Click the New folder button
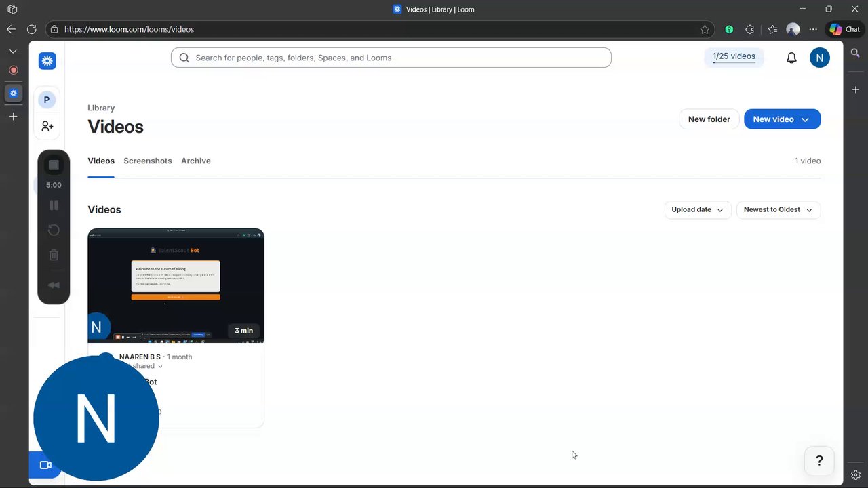This screenshot has width=868, height=488. pos(709,119)
